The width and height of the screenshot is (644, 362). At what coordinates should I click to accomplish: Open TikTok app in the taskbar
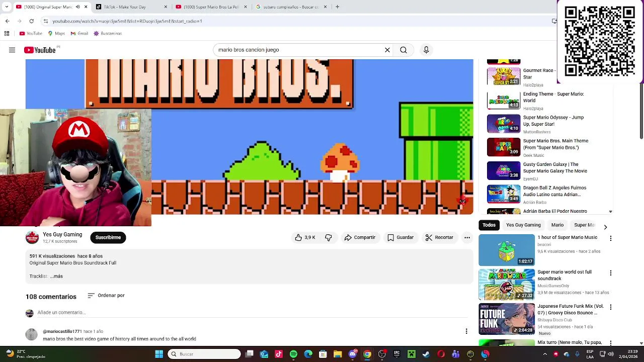click(x=279, y=354)
